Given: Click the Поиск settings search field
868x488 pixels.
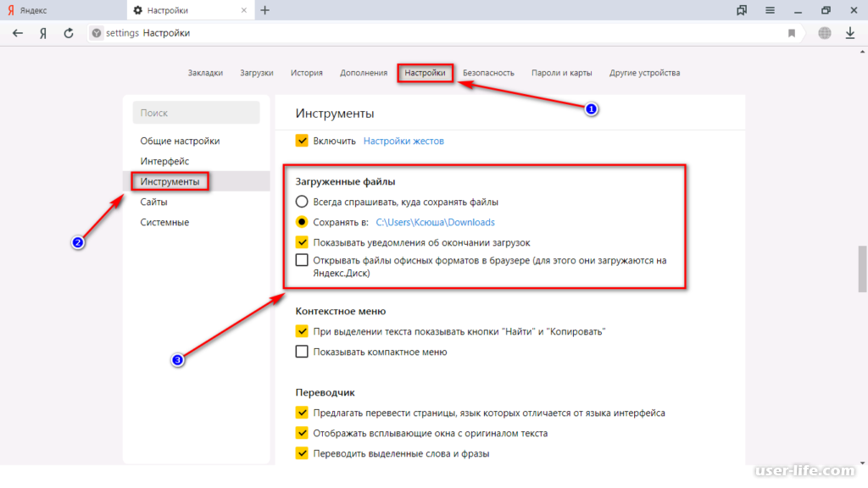Looking at the screenshot, I should 197,113.
